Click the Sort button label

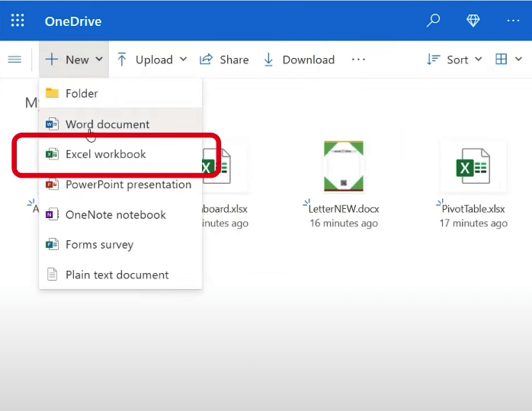point(457,59)
